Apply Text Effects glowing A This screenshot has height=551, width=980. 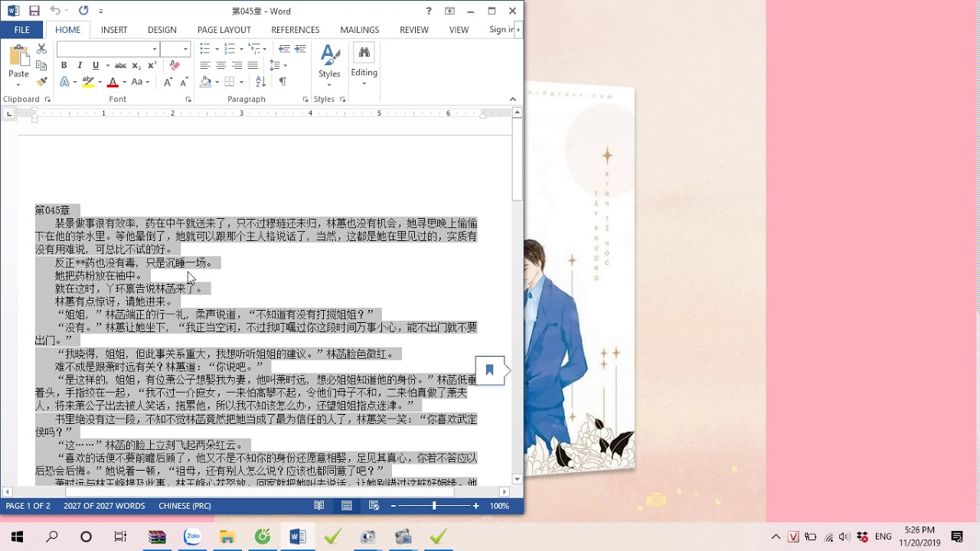coord(64,82)
